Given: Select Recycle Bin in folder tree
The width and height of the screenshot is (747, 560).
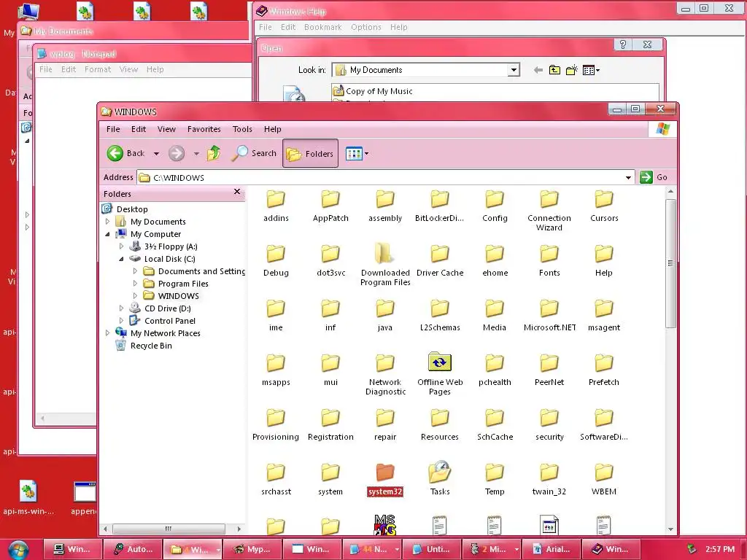Looking at the screenshot, I should point(151,346).
